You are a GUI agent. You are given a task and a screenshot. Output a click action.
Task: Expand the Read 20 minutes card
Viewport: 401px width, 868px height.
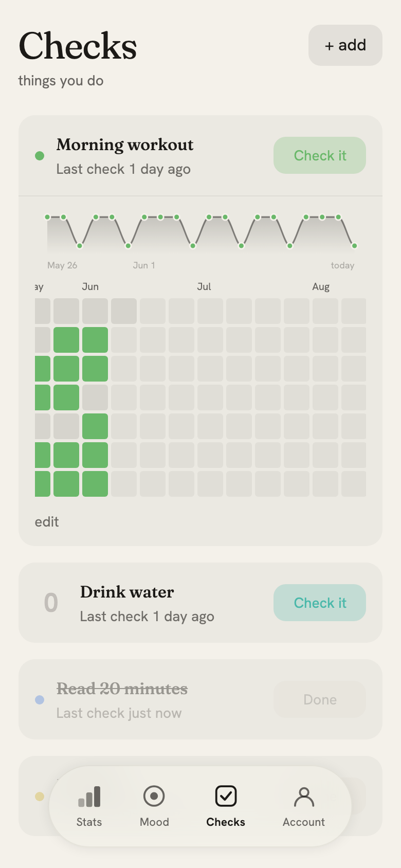coord(200,699)
